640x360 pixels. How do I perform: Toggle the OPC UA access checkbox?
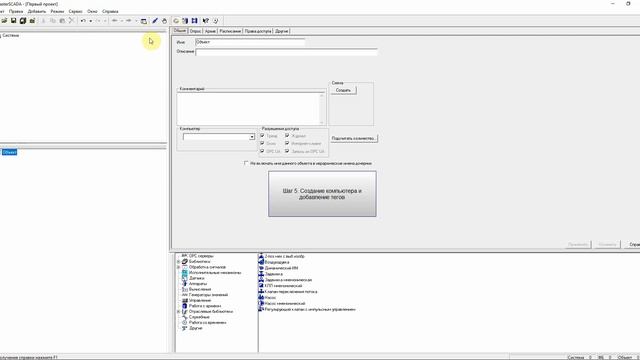262,151
